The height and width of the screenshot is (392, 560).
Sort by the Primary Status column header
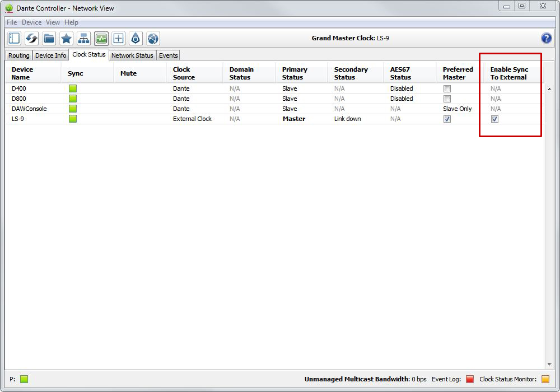302,73
